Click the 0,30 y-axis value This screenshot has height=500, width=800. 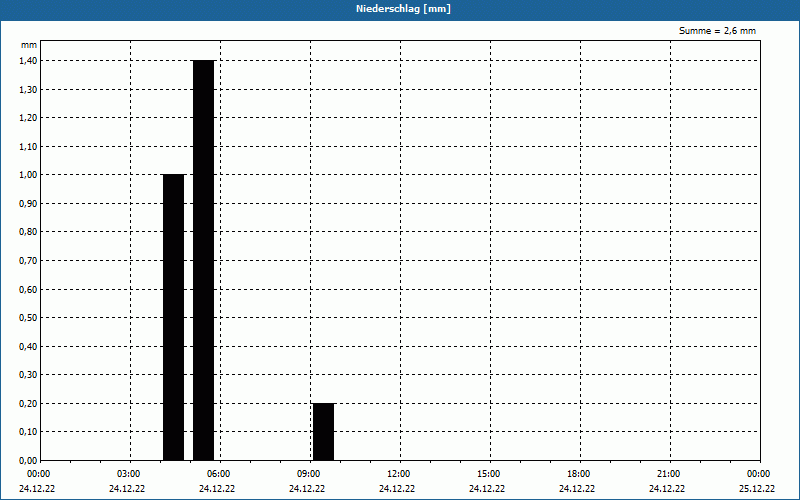[x=29, y=375]
